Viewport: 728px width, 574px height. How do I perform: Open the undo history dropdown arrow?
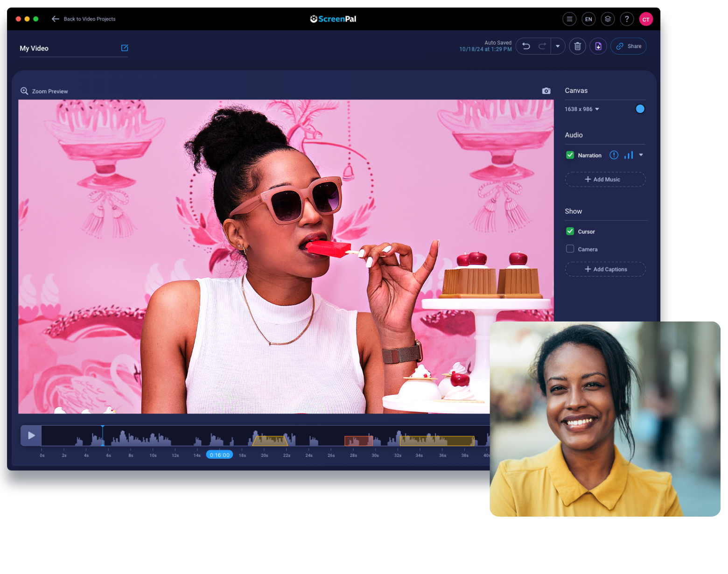pyautogui.click(x=558, y=46)
